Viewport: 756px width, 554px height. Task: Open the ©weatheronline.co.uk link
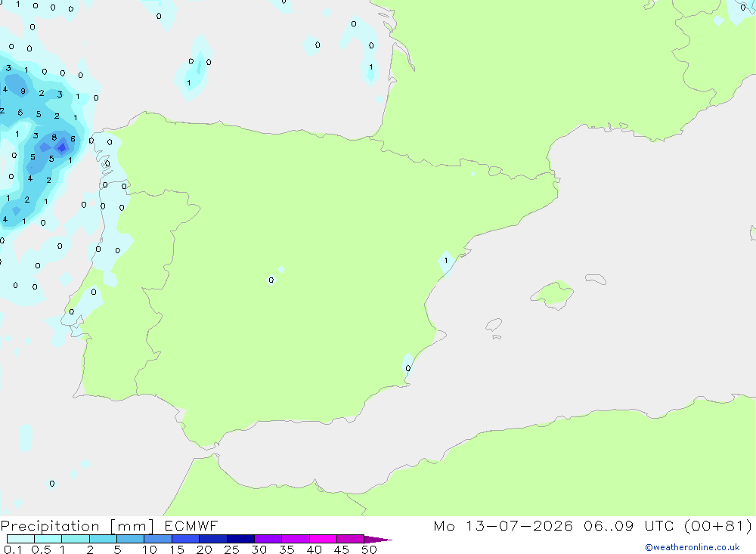click(692, 547)
